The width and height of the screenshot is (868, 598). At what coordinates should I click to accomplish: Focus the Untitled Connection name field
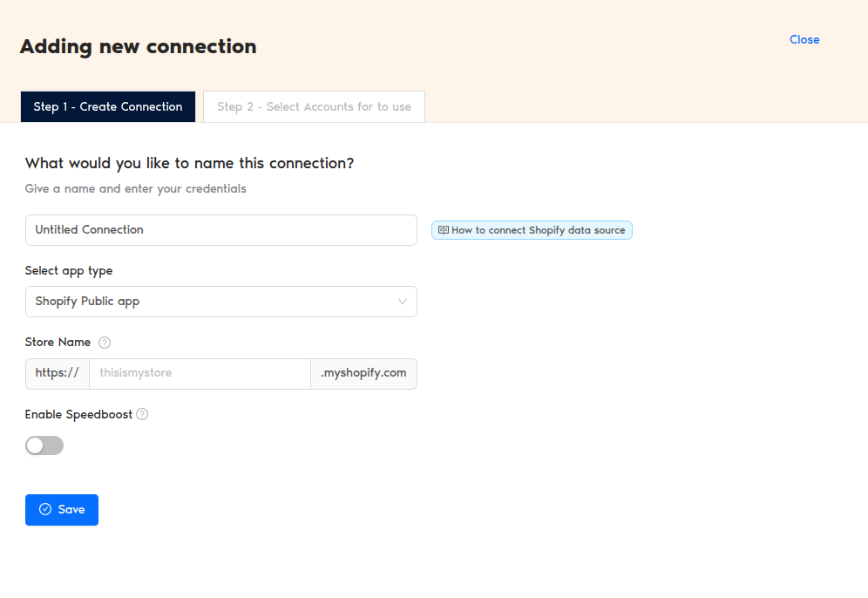coord(220,230)
